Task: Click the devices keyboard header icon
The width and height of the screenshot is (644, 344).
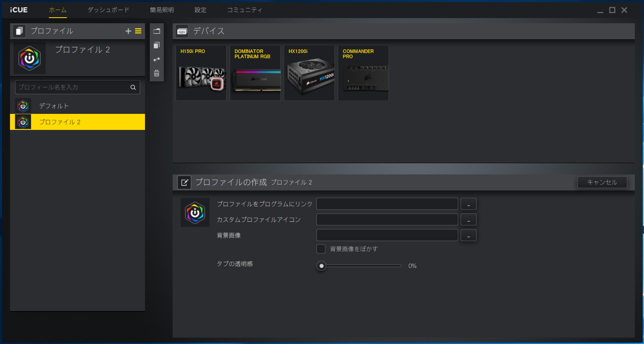Action: coord(182,31)
